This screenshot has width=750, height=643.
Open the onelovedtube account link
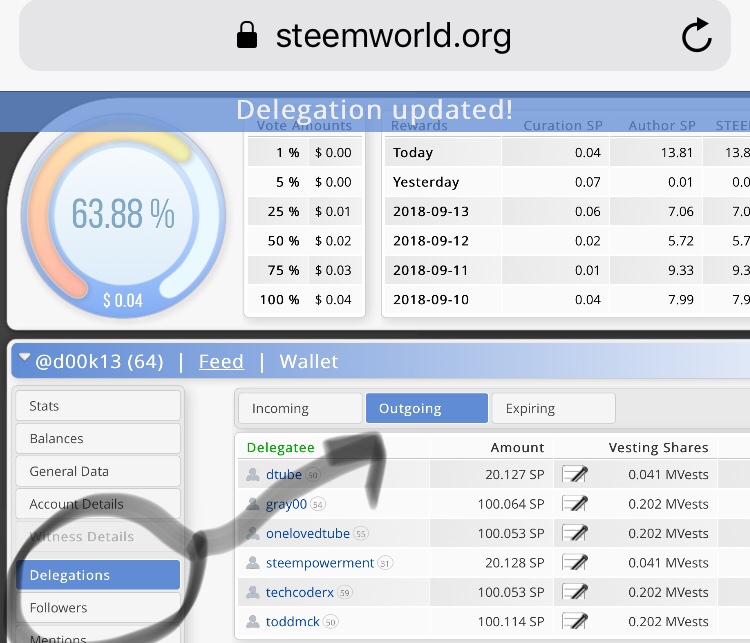[308, 533]
